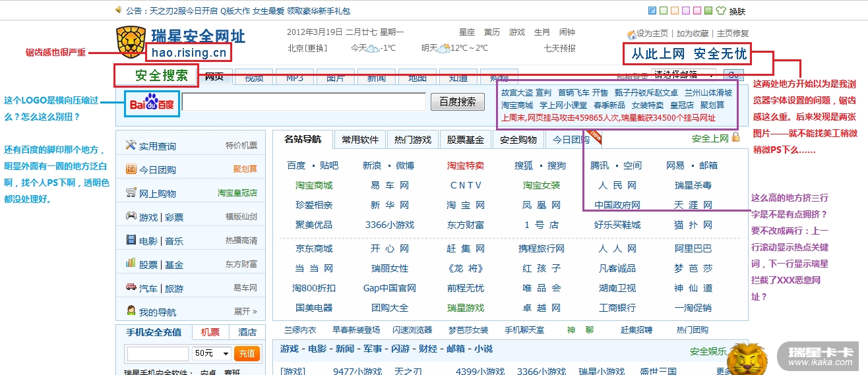The image size is (868, 375).
Task: Click the orange 充值 button
Action: tap(247, 353)
